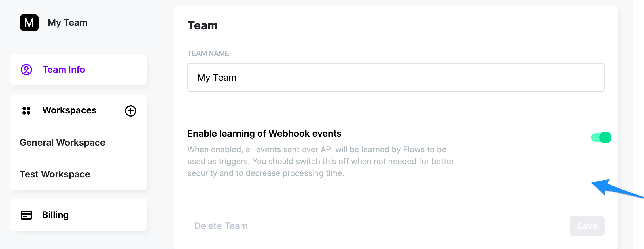Image resolution: width=644 pixels, height=249 pixels.
Task: Open the Team Info section
Action: (63, 70)
